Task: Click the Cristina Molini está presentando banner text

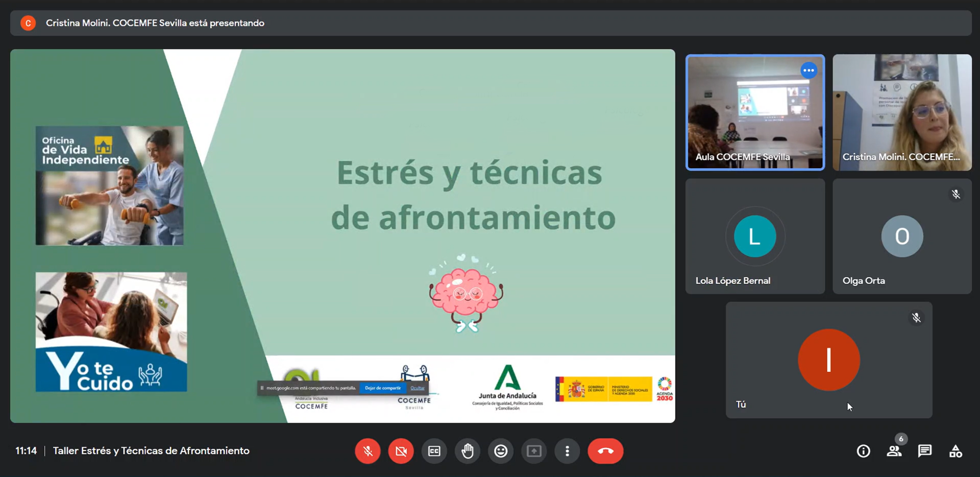Action: [155, 23]
